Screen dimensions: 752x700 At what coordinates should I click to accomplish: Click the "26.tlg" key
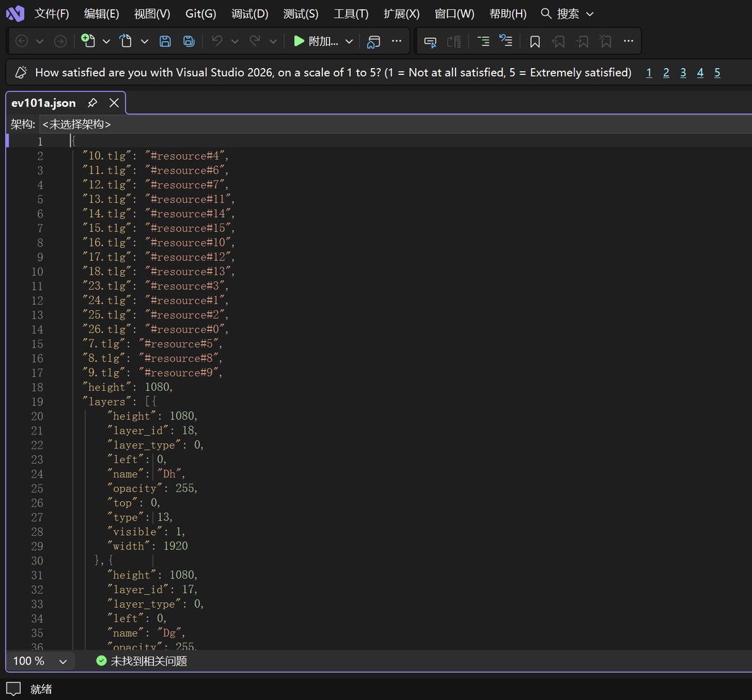[x=107, y=329]
